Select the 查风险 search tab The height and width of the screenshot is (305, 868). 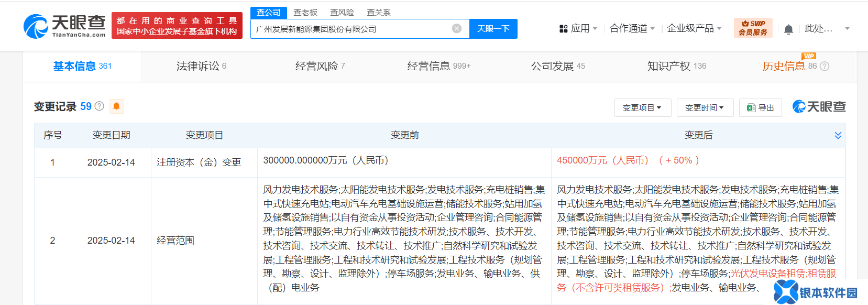342,12
